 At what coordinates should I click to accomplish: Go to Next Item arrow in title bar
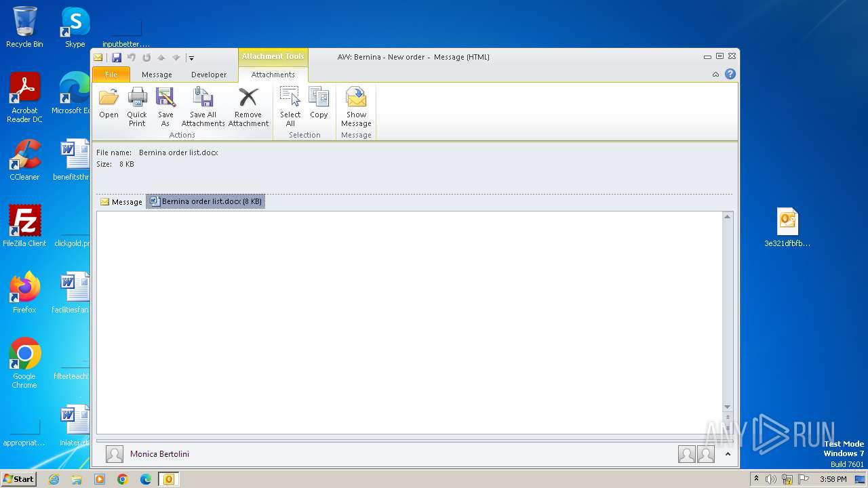coord(176,58)
